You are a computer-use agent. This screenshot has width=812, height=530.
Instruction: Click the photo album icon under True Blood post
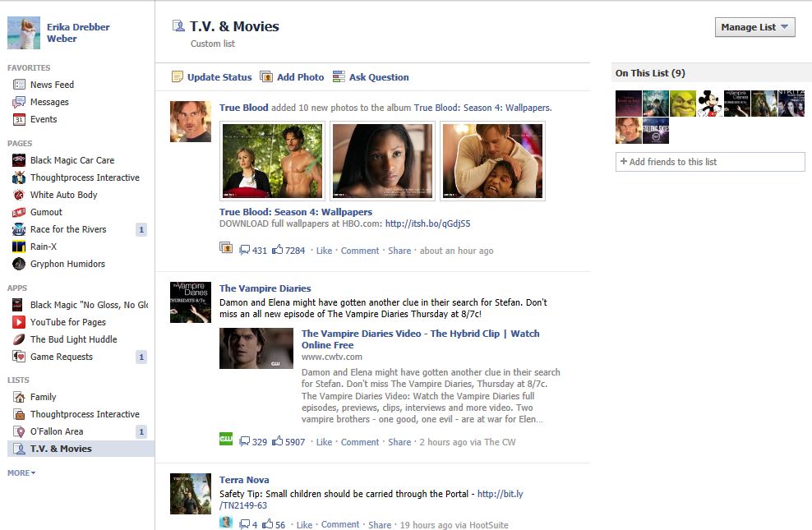(226, 247)
